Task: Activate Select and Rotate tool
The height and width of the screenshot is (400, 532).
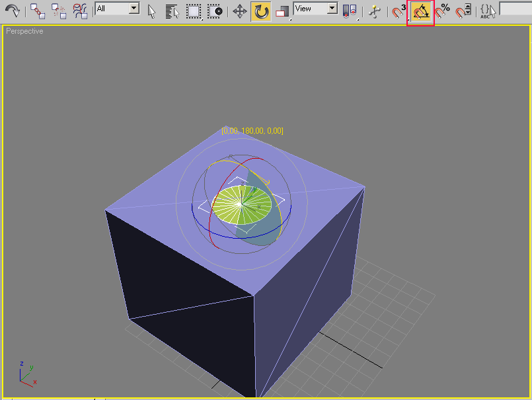Action: point(261,11)
